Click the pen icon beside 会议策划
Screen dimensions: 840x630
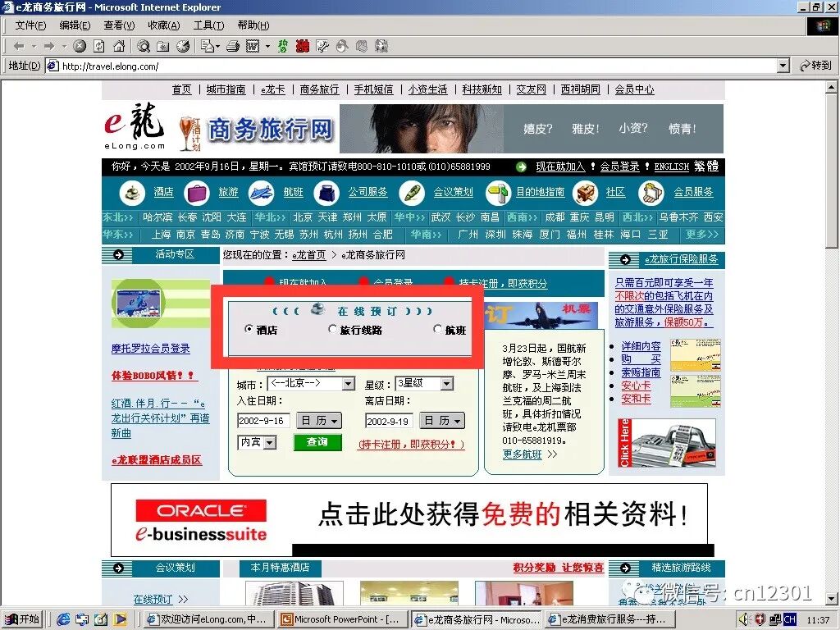(412, 193)
